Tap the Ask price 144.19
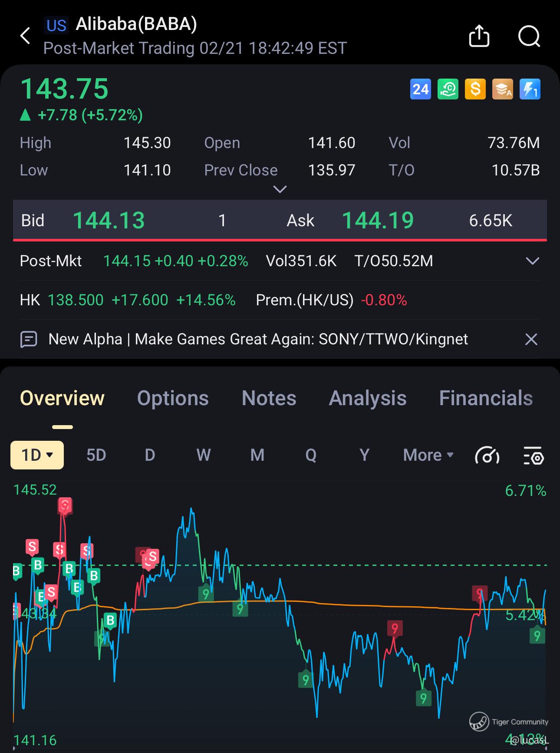The height and width of the screenshot is (753, 560). pos(378,220)
